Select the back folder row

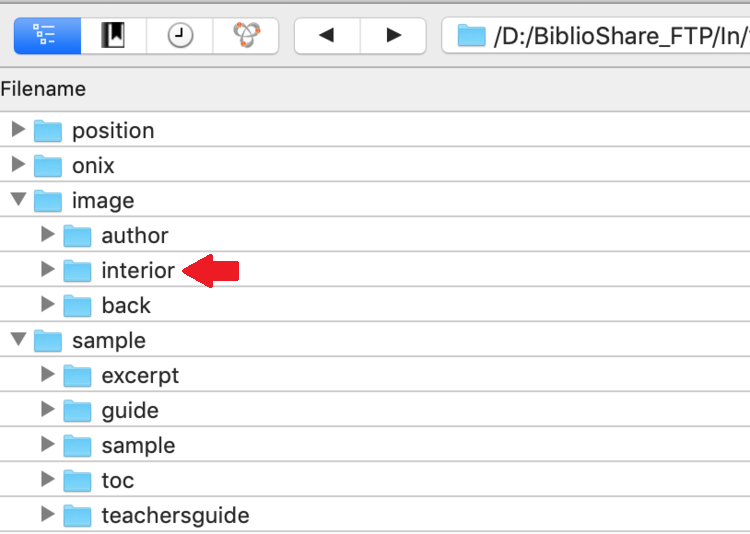(375, 305)
